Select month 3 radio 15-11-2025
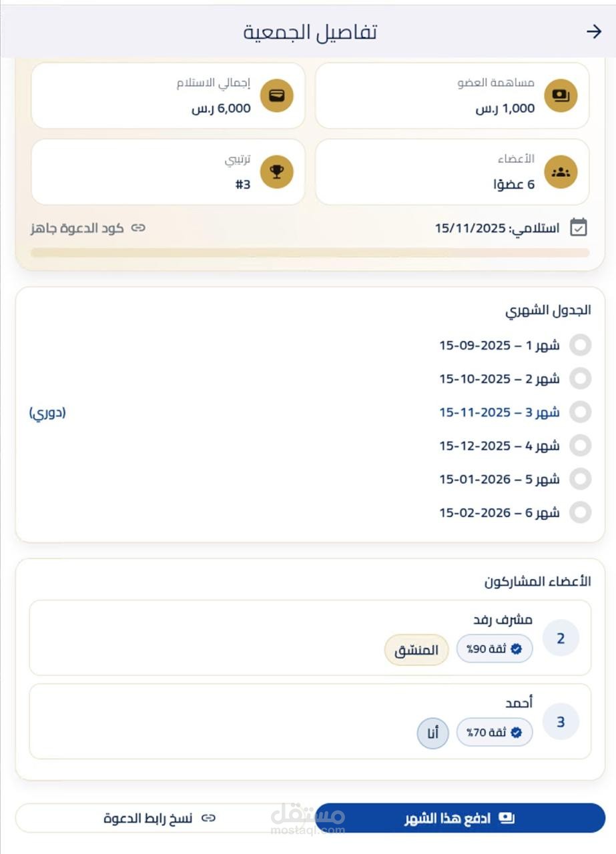 point(581,412)
